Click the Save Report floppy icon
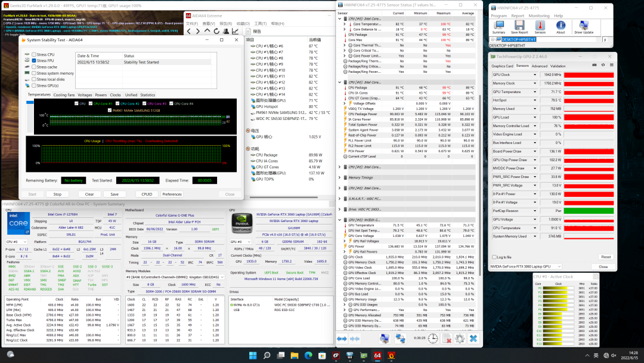 pyautogui.click(x=519, y=26)
